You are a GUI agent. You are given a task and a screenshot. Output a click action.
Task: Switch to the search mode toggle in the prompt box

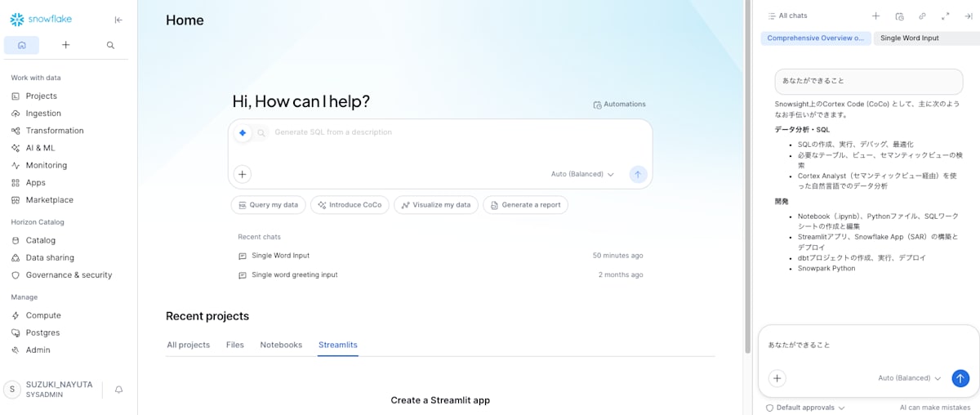261,132
